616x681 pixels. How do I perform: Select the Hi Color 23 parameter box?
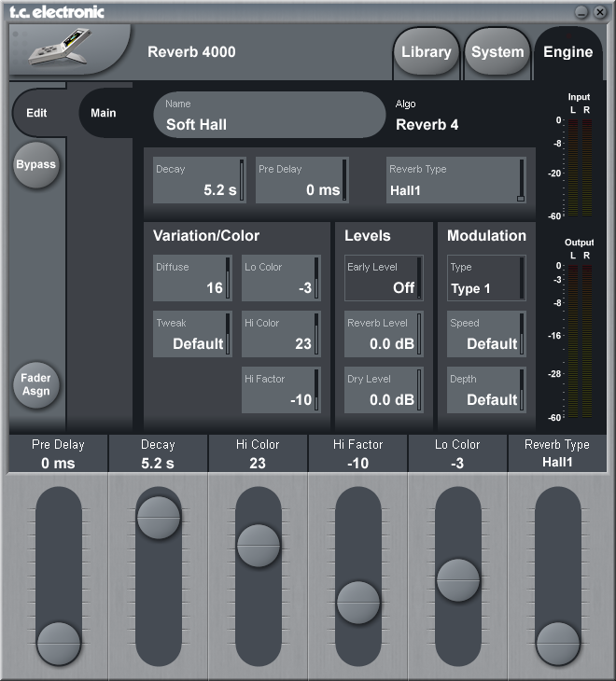[281, 334]
